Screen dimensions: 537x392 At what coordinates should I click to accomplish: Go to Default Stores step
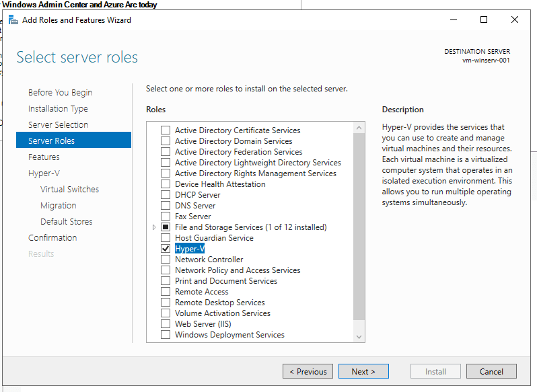click(67, 222)
